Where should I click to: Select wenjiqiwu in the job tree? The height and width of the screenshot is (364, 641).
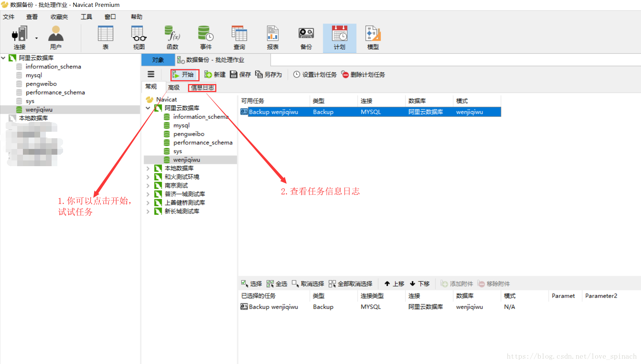[187, 160]
